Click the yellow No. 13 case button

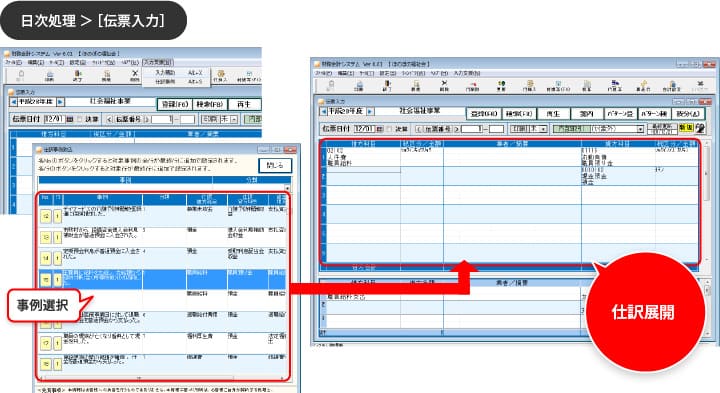coord(45,237)
